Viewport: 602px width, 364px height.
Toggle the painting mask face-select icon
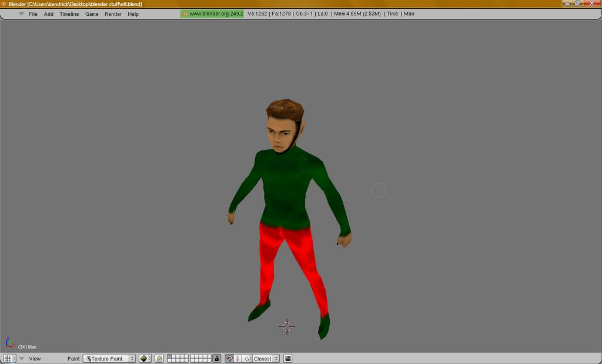click(159, 359)
